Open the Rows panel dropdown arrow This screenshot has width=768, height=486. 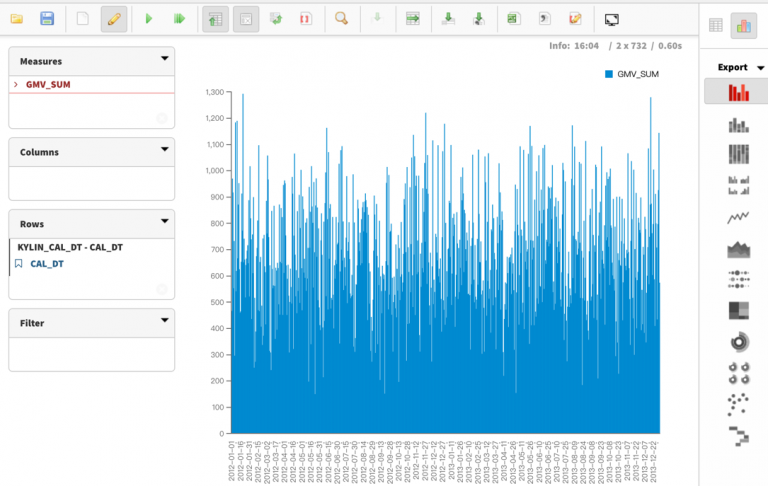click(164, 222)
